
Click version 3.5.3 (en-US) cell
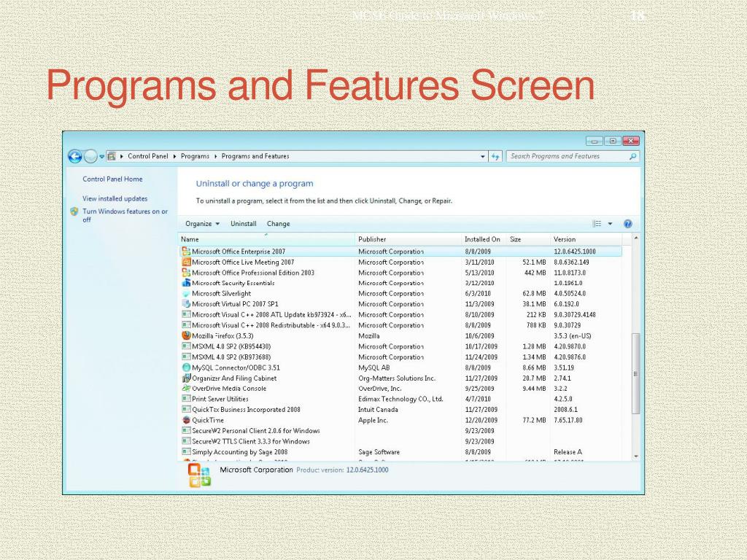(572, 335)
